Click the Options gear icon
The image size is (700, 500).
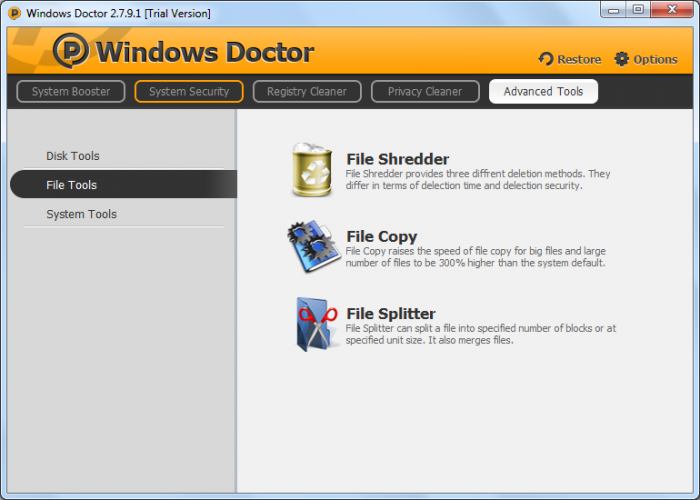(621, 59)
